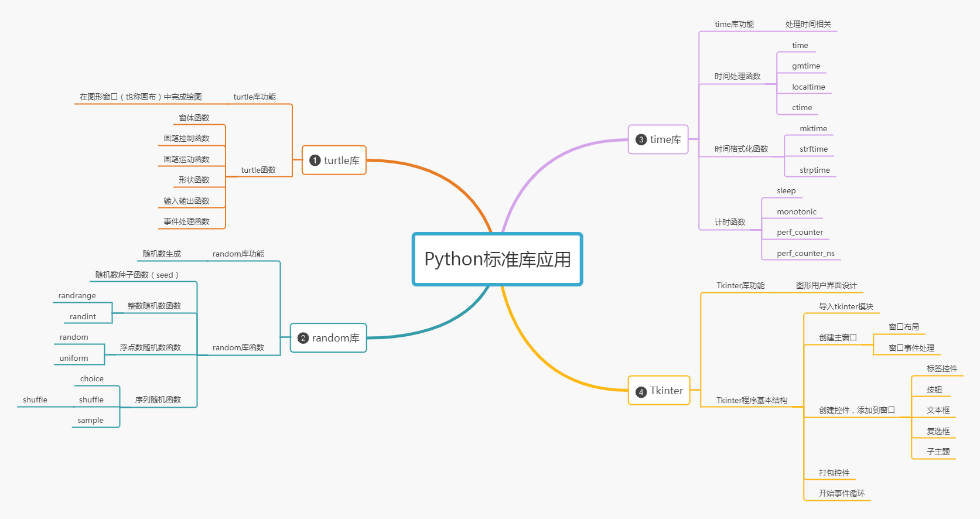Select the uniform leaf
Viewport: 980px width, 519px height.
[x=74, y=358]
